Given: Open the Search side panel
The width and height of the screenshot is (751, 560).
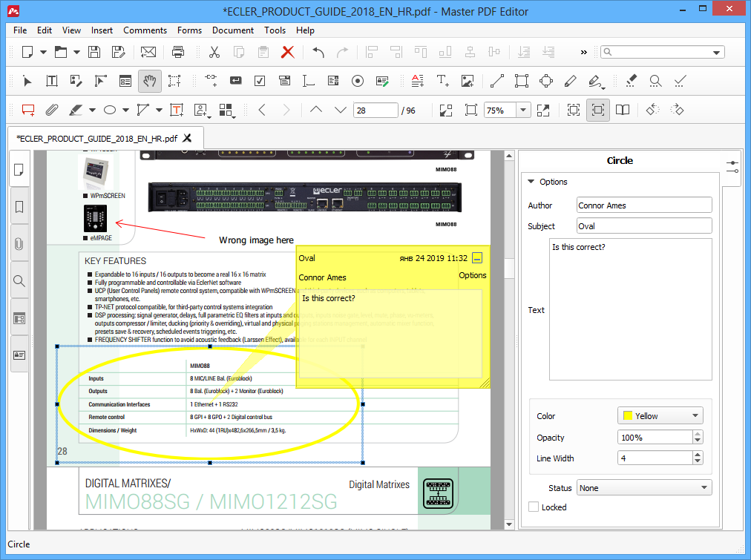Looking at the screenshot, I should pyautogui.click(x=19, y=281).
